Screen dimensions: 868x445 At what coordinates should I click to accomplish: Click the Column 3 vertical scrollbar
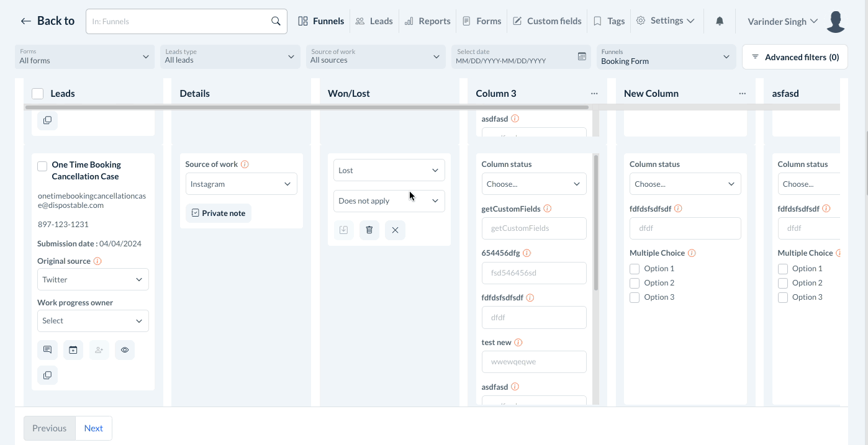coord(596,223)
